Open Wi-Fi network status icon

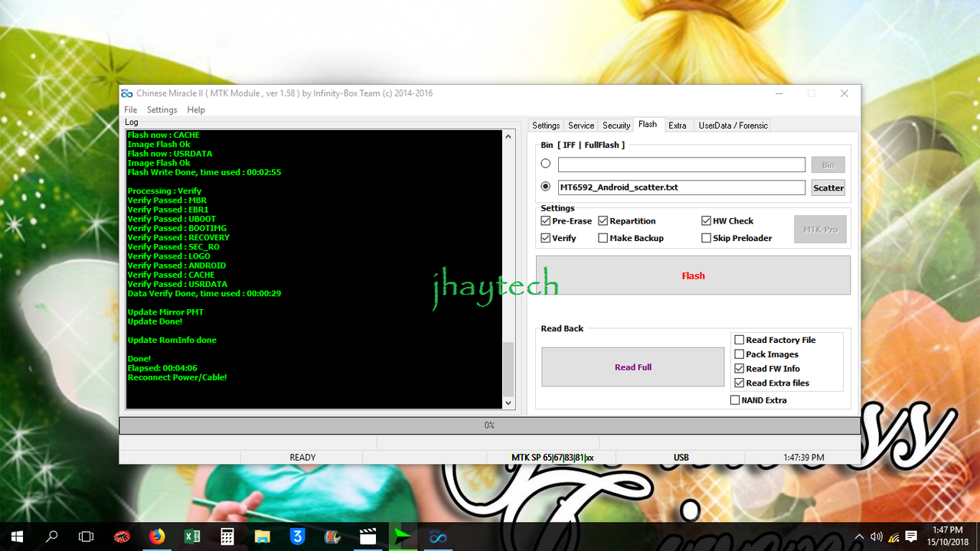point(893,536)
